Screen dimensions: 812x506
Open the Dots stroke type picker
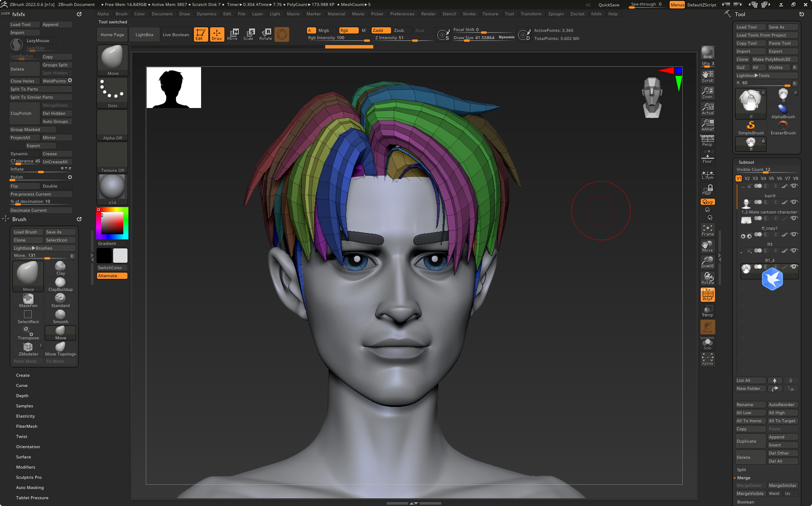pos(113,93)
